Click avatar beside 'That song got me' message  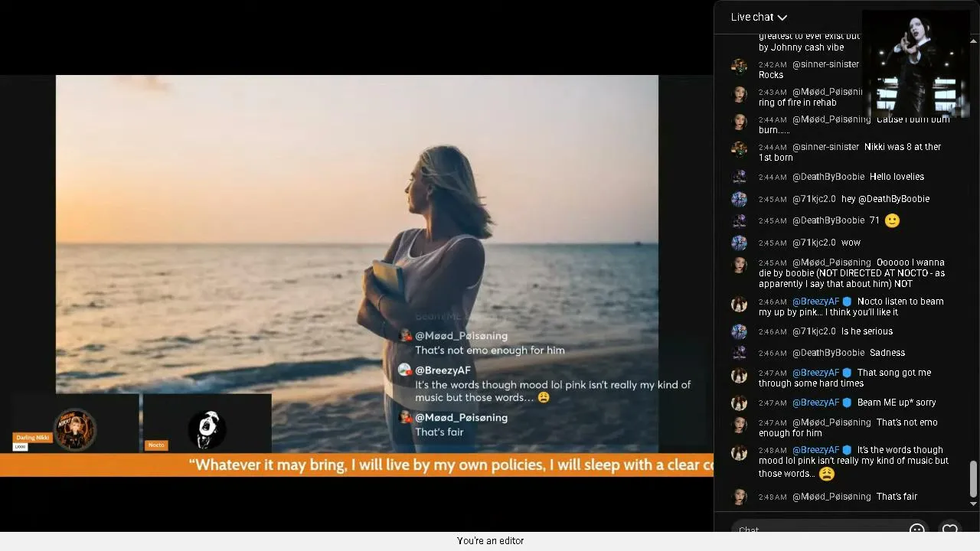pyautogui.click(x=739, y=375)
